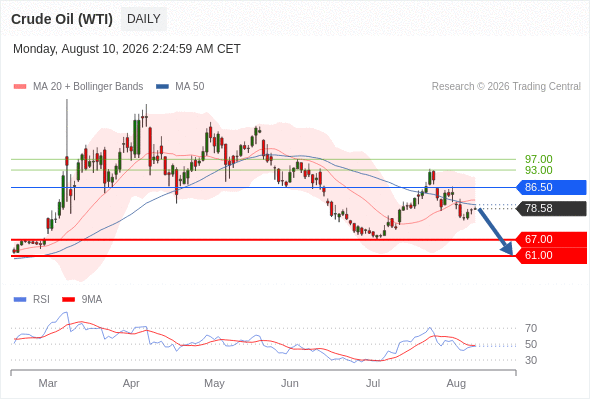The image size is (590, 400).
Task: Click the Crude Oil (WTI) title
Action: pyautogui.click(x=62, y=19)
